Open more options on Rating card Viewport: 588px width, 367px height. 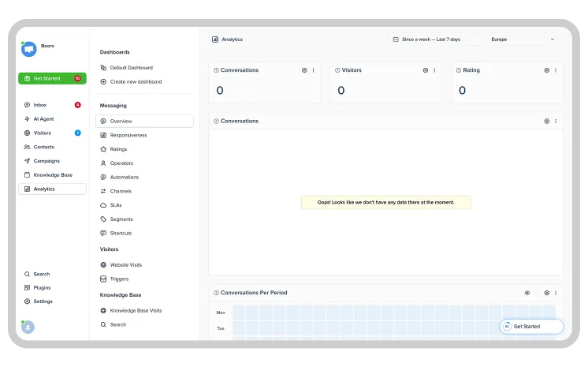click(556, 70)
